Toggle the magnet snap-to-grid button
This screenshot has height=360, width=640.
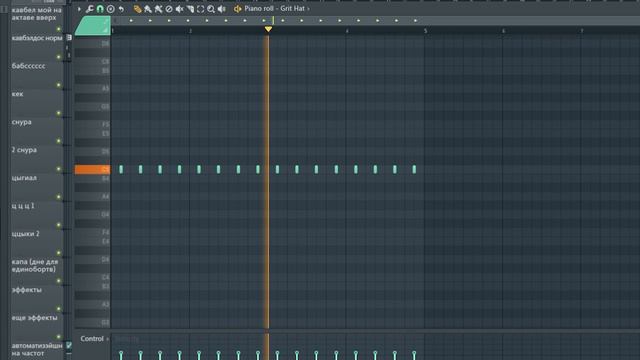tap(100, 9)
